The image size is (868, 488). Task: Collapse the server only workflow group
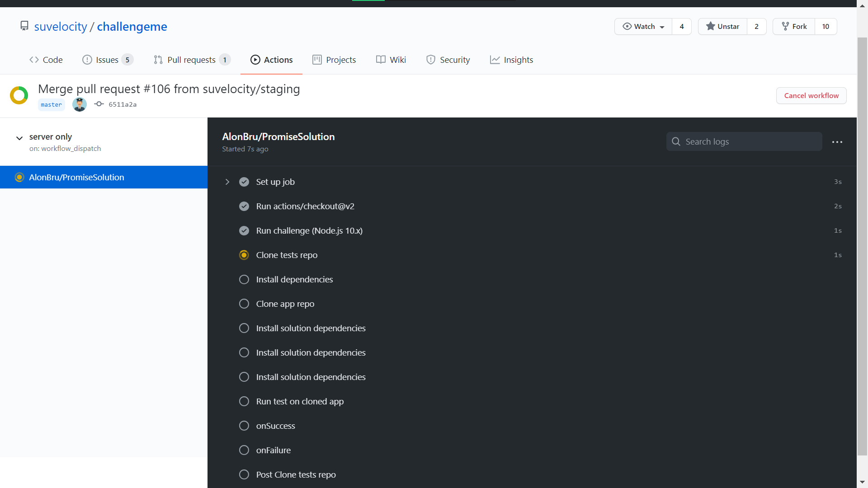pos(19,138)
